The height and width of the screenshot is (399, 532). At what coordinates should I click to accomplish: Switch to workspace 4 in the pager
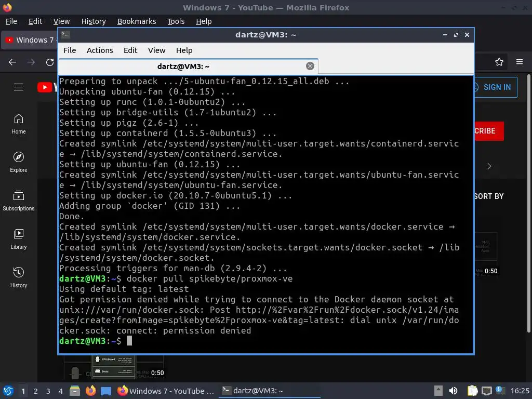(61, 391)
